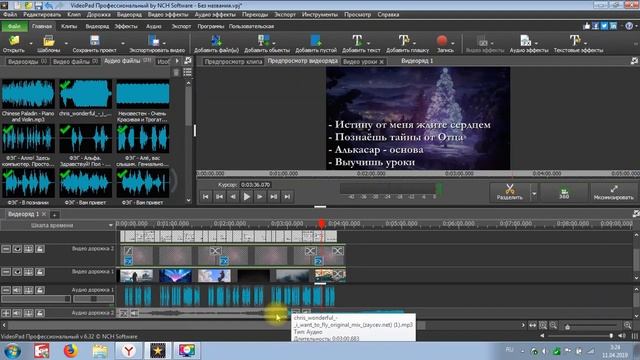Open Добавить текст dropdown arrow
Viewport: 640px width, 360px height.
click(368, 43)
